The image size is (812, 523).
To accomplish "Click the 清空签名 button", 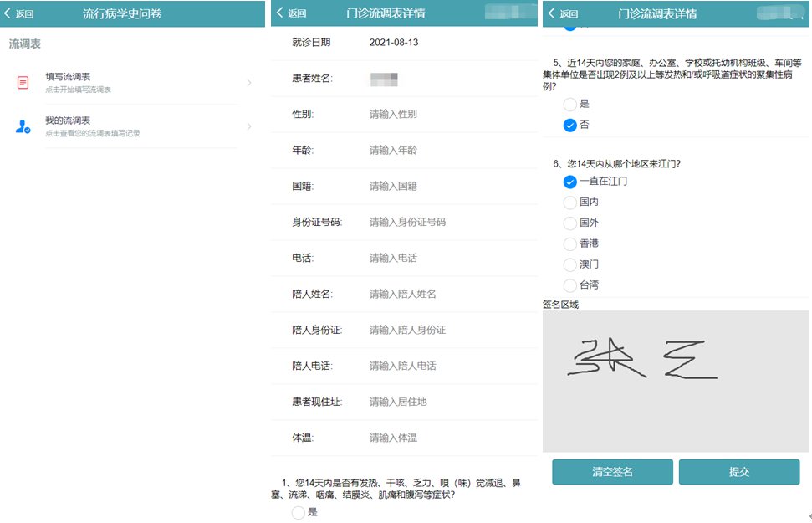I will click(612, 472).
